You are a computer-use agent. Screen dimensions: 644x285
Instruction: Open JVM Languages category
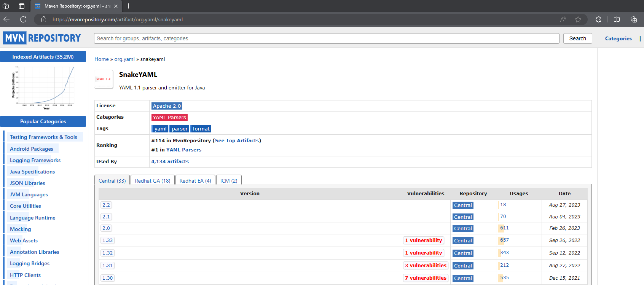[29, 194]
